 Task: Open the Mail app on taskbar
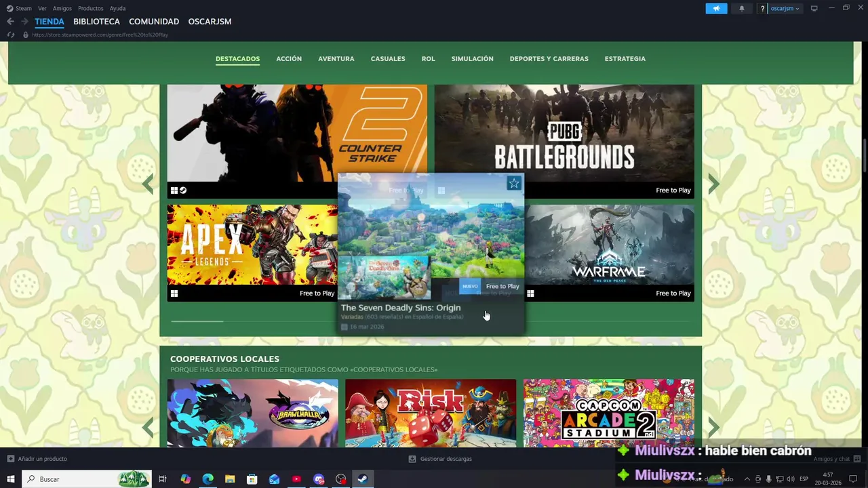click(274, 479)
